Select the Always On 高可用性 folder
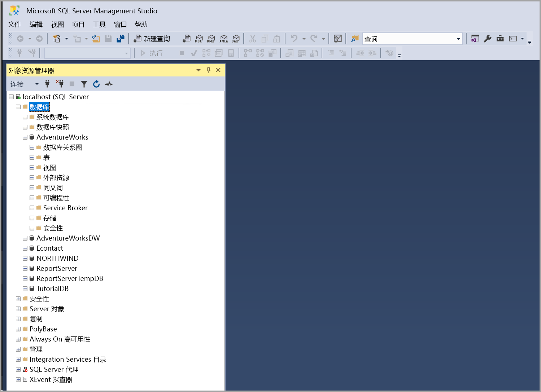541x392 pixels. pyautogui.click(x=60, y=339)
